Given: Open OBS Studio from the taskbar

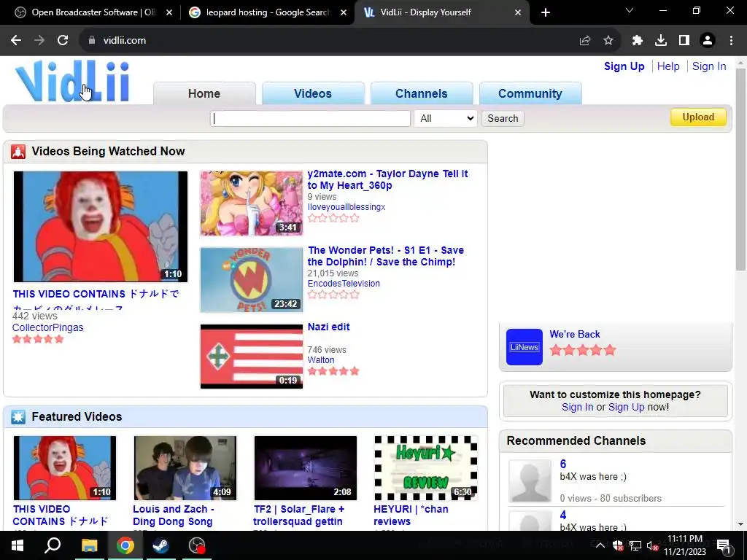Looking at the screenshot, I should click(x=196, y=545).
